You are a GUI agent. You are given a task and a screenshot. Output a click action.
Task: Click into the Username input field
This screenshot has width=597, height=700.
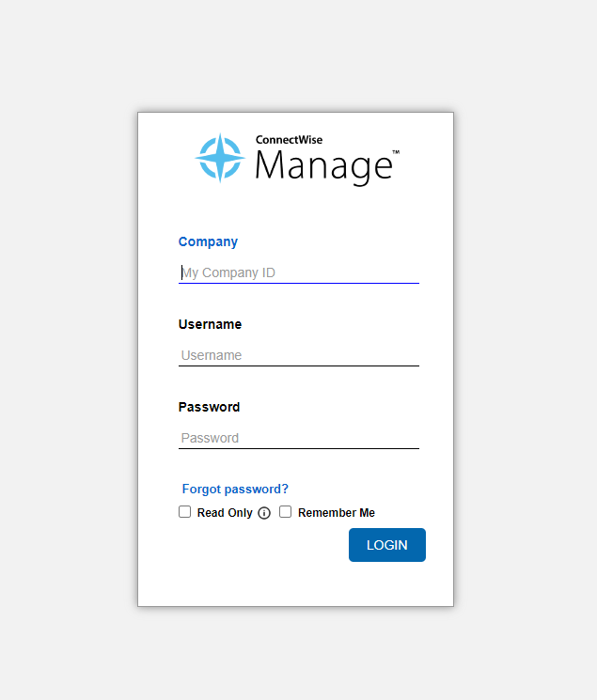point(298,355)
